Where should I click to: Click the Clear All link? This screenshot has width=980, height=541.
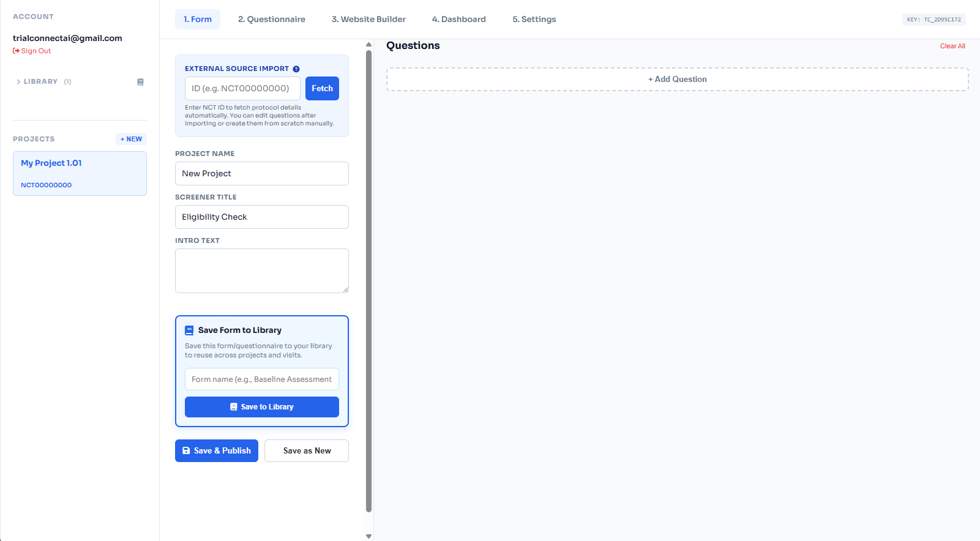pyautogui.click(x=952, y=47)
